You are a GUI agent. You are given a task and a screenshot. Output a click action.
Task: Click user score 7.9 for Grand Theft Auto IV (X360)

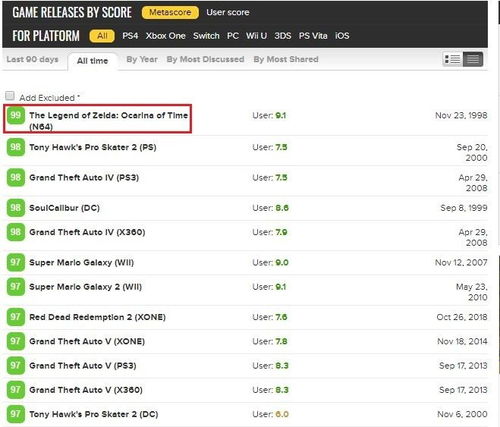[281, 232]
